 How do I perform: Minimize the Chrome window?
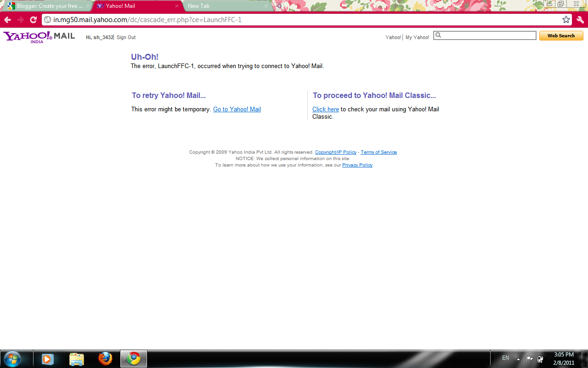(x=549, y=4)
